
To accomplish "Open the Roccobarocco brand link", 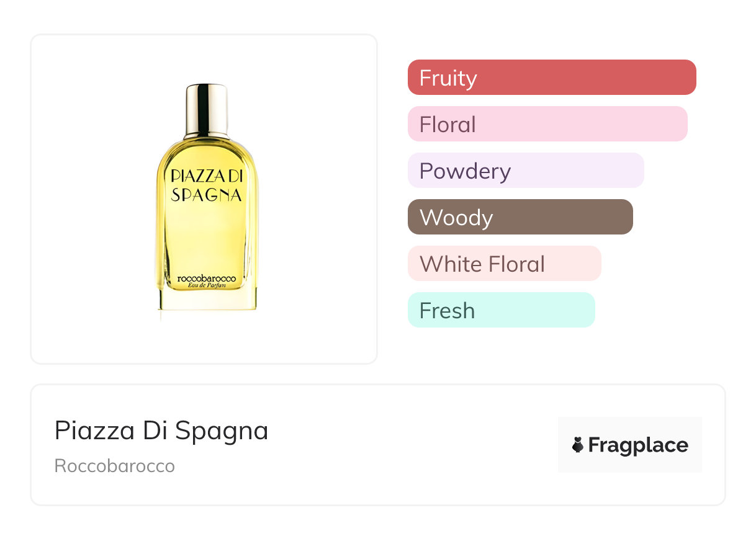I will (x=115, y=466).
